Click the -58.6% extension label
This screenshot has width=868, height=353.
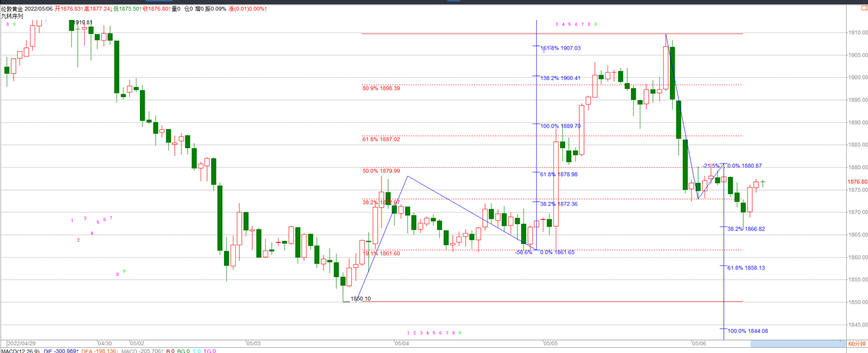tap(523, 252)
